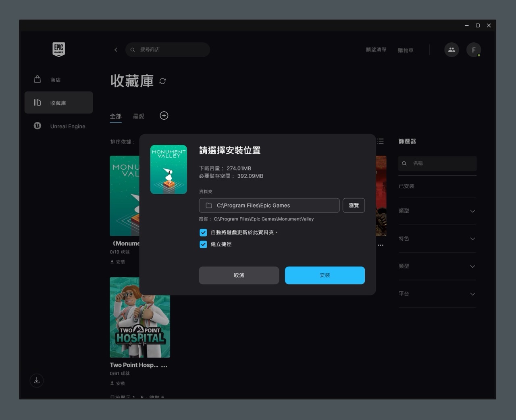Maximize the Epic Games launcher window
The height and width of the screenshot is (420, 516).
(x=478, y=25)
